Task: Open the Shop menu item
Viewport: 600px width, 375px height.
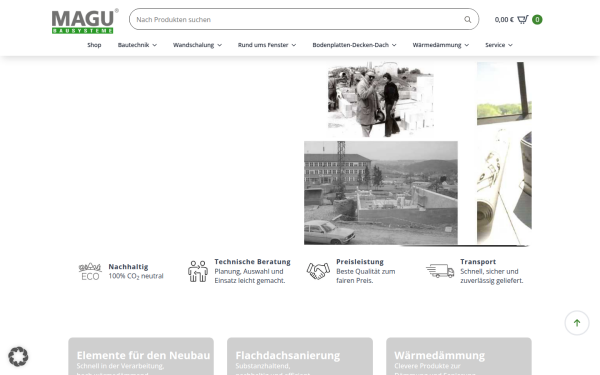Action: [94, 45]
